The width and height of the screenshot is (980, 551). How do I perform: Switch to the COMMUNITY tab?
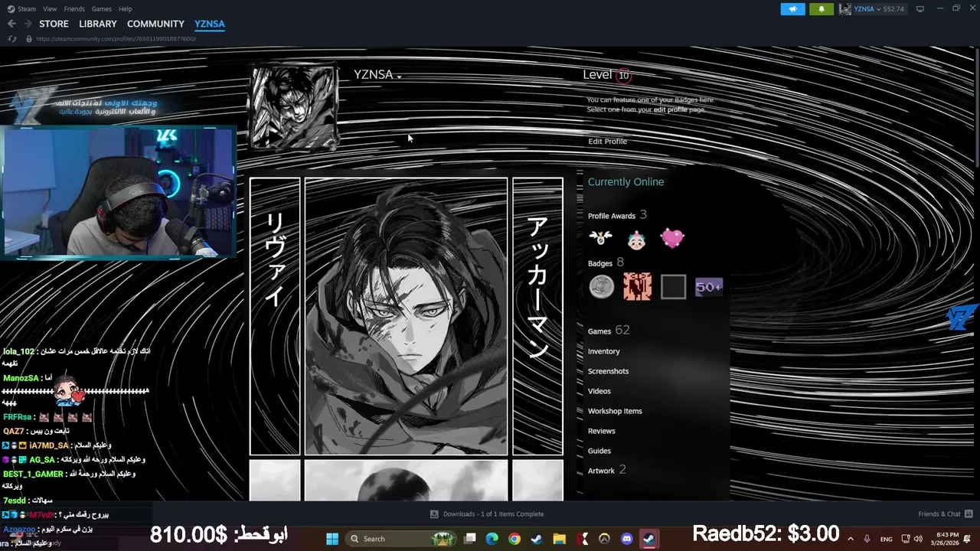click(x=155, y=24)
